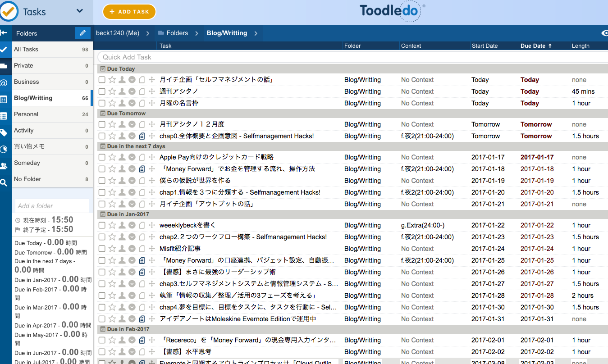Open the Sharing (people) icon in left rail
The width and height of the screenshot is (608, 364).
coord(4,166)
